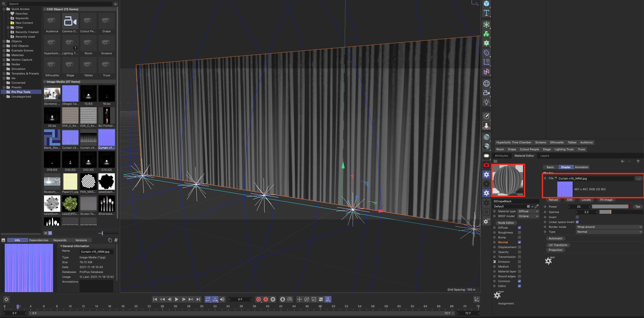Open the Dependencies tab

[x=39, y=240]
